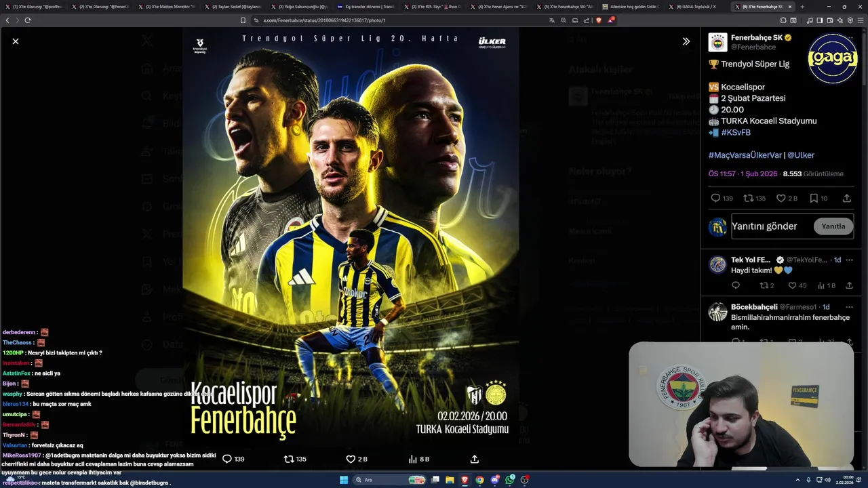Switch to the Matteo Moretto tab
This screenshot has height=488, width=868.
pyautogui.click(x=170, y=6)
